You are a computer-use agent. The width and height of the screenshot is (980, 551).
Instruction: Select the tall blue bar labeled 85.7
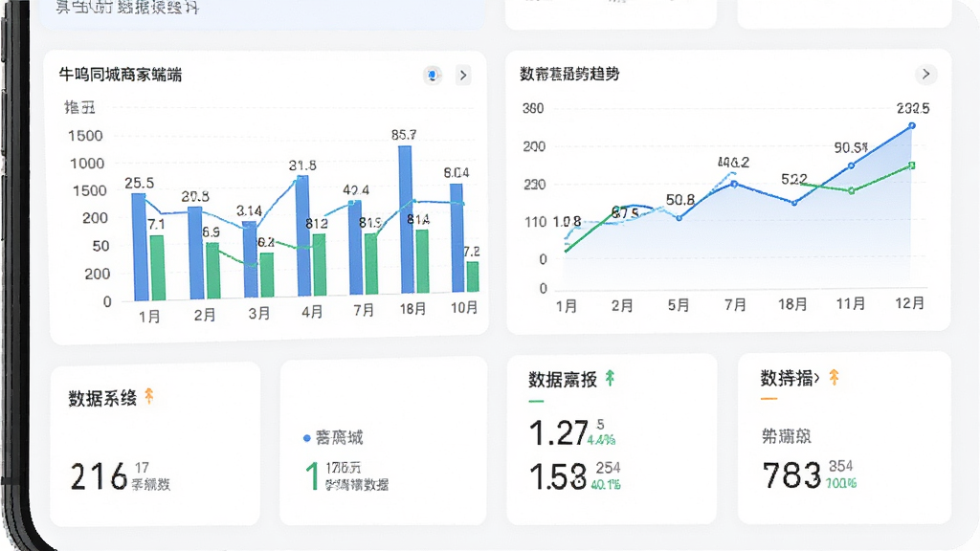point(406,219)
